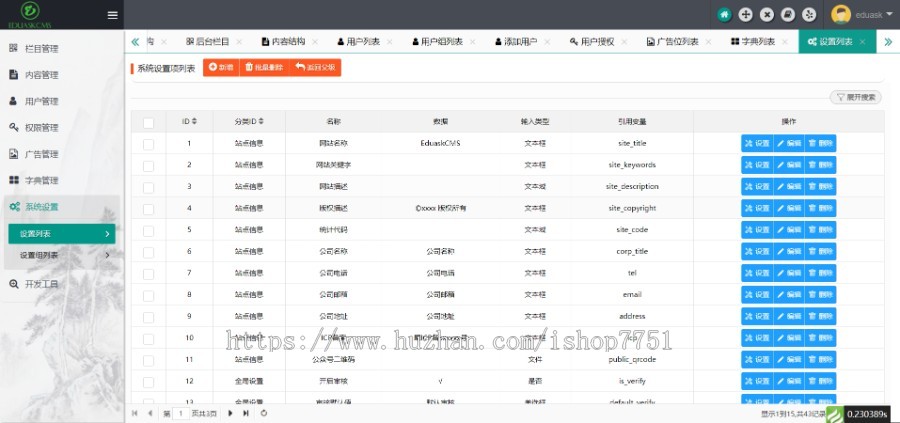Viewport: 900px width, 423px height.
Task: Click the 展开搜索 filter button
Action: pos(855,98)
